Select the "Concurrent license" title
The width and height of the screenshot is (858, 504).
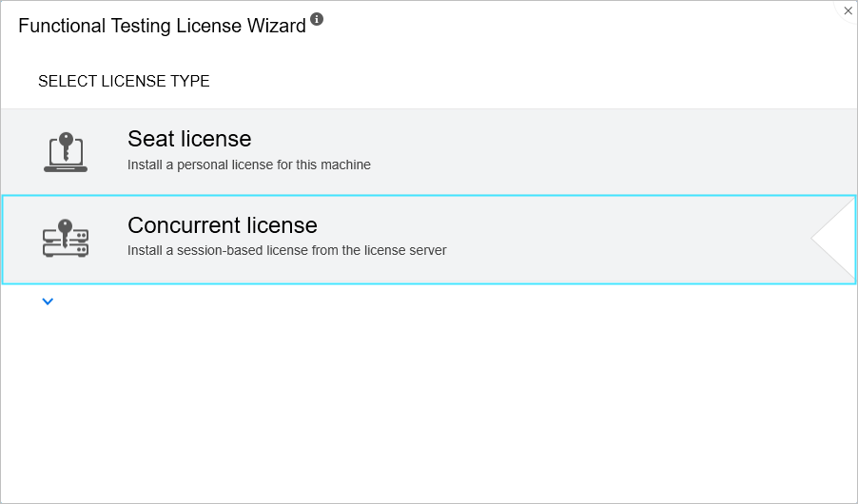(x=223, y=225)
